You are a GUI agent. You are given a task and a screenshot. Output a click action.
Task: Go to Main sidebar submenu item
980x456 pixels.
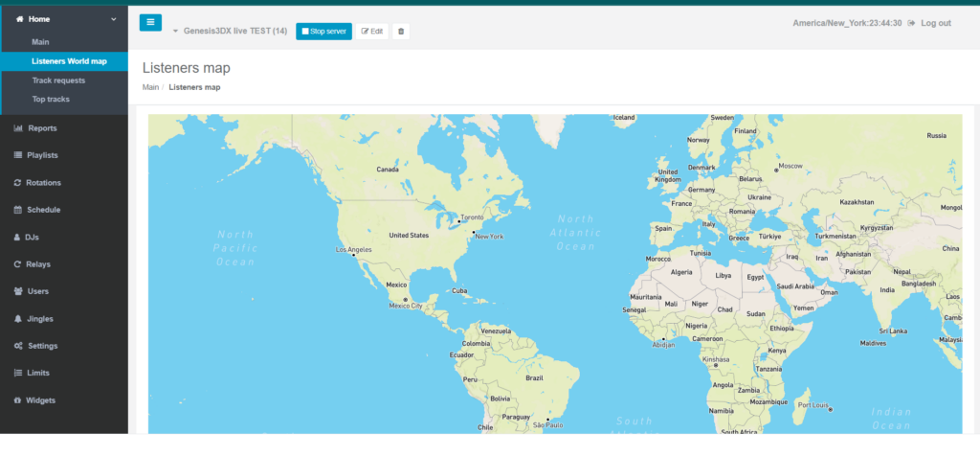(40, 42)
